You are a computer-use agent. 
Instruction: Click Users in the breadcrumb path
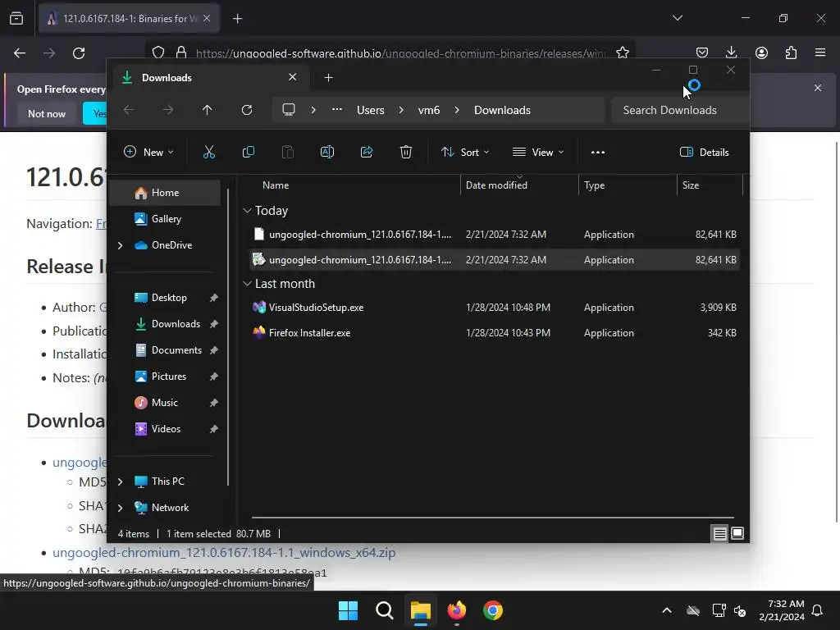(x=371, y=110)
